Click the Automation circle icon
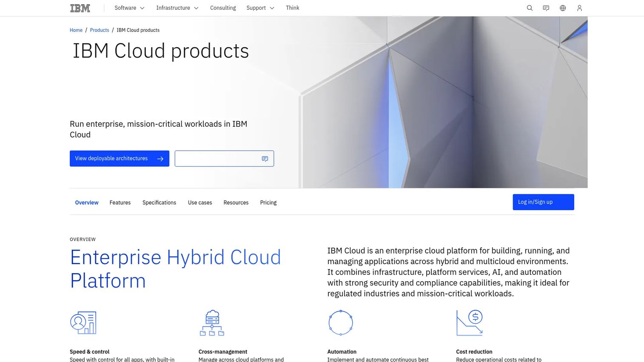644x362 pixels. coord(341,323)
